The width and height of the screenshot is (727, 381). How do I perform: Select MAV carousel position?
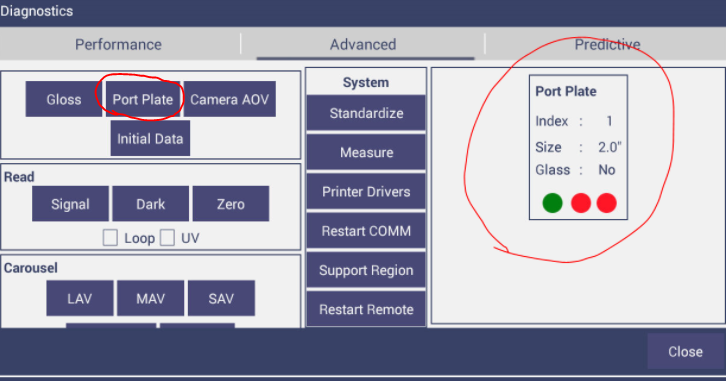coord(151,298)
